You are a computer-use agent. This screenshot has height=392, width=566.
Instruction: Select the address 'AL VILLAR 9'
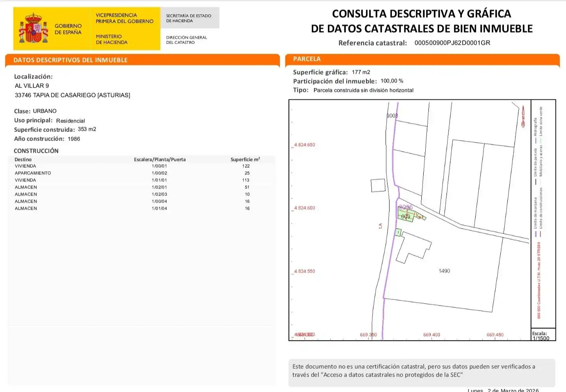coord(32,86)
